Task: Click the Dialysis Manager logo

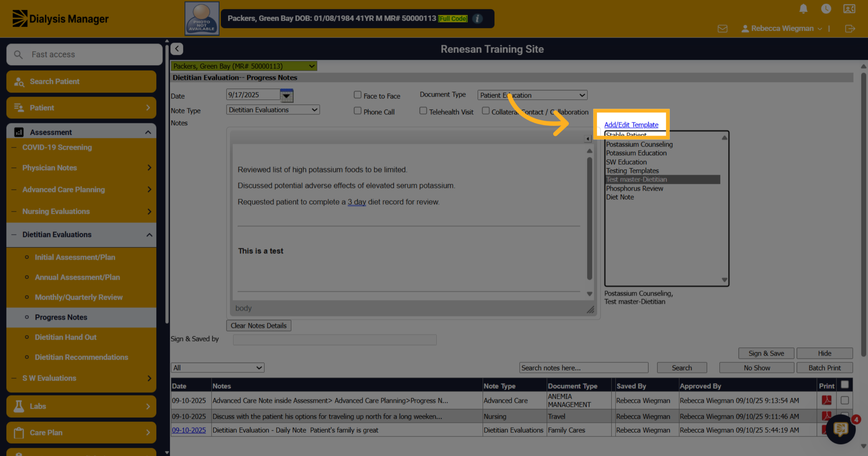Action: point(60,18)
